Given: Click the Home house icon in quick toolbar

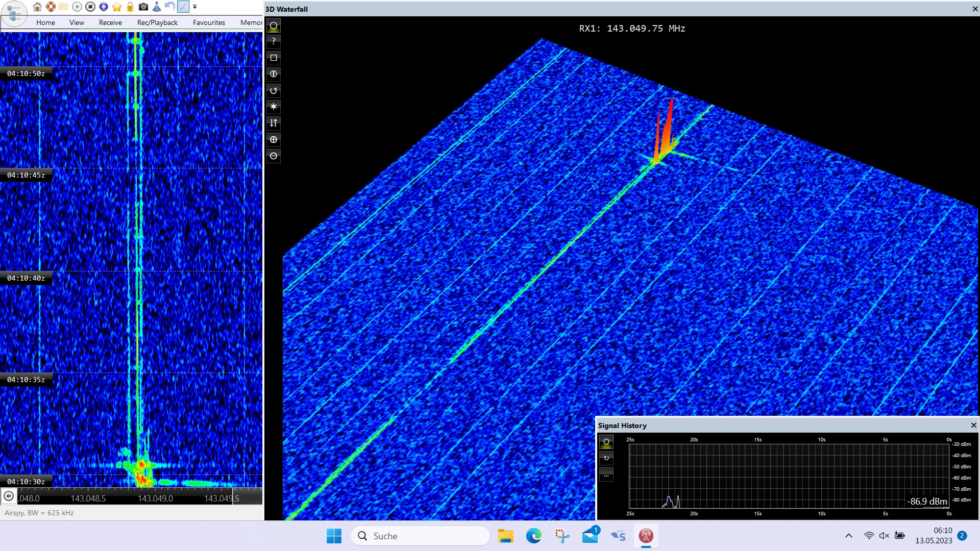Looking at the screenshot, I should pos(37,7).
